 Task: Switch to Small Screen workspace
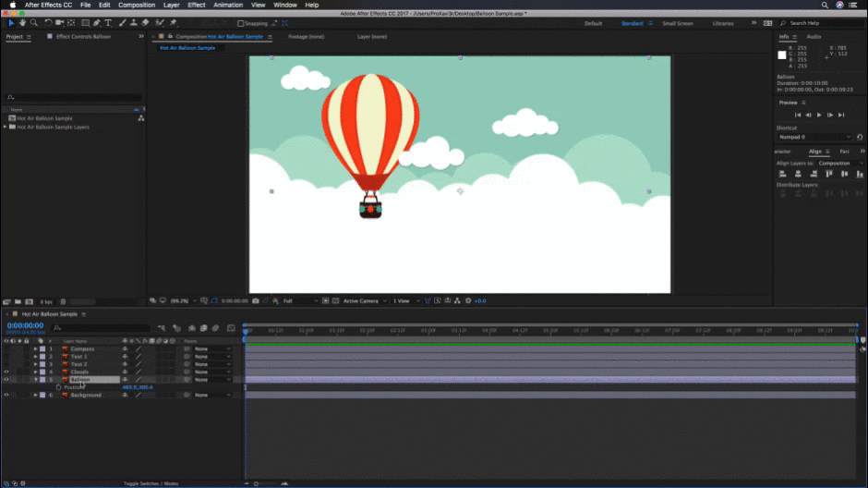tap(678, 23)
